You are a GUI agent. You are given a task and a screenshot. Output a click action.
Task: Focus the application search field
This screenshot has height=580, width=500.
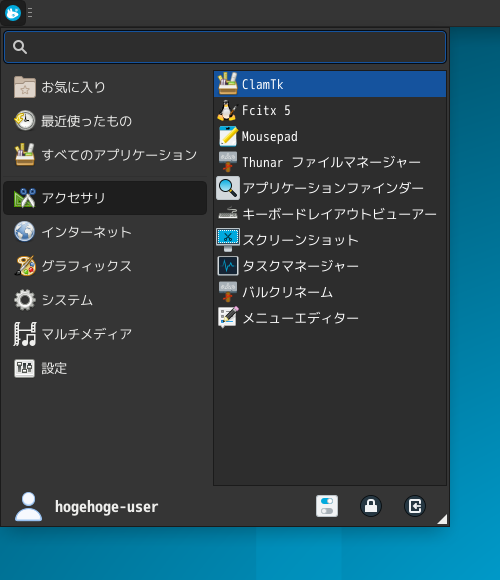[x=225, y=47]
